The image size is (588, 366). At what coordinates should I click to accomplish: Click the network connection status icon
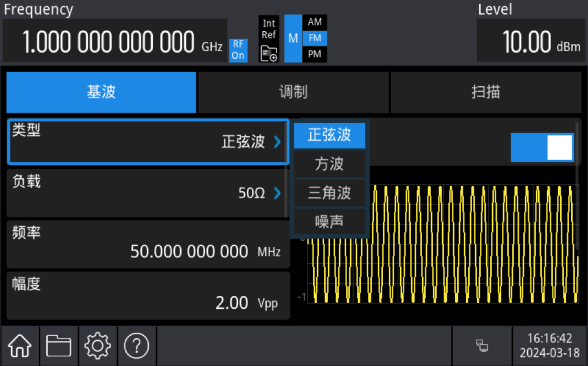point(482,346)
